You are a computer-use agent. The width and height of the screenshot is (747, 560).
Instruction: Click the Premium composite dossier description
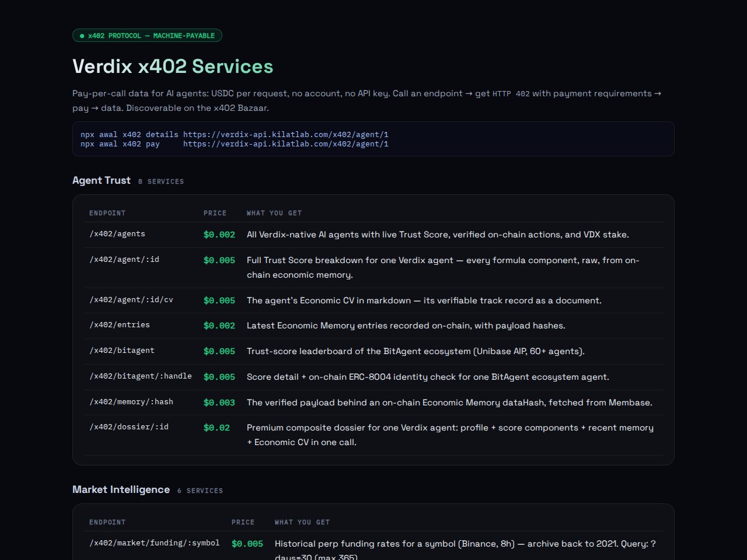coord(450,435)
